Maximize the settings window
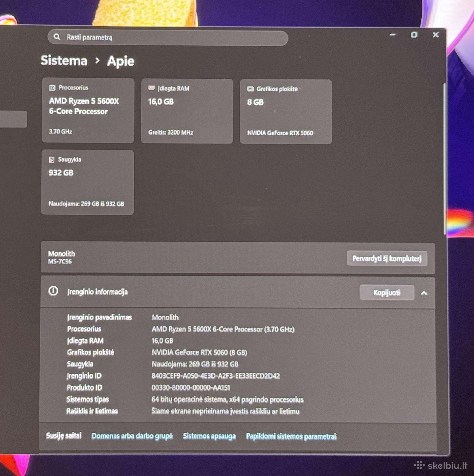The width and height of the screenshot is (474, 476). (x=414, y=35)
